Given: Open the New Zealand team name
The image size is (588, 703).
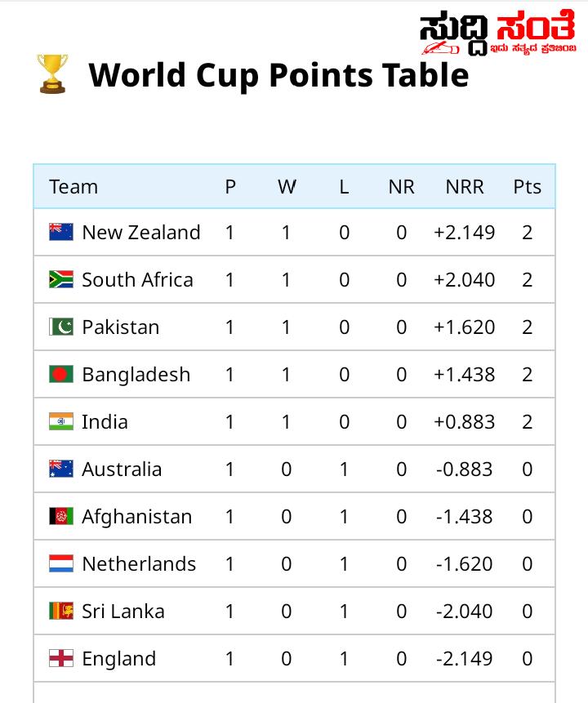Looking at the screenshot, I should 141,232.
